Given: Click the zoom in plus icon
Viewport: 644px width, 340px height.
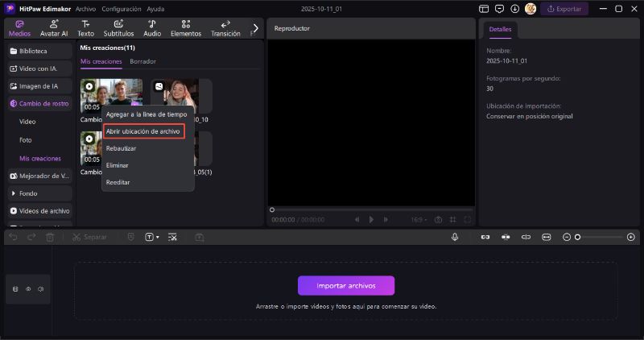Looking at the screenshot, I should click(630, 237).
